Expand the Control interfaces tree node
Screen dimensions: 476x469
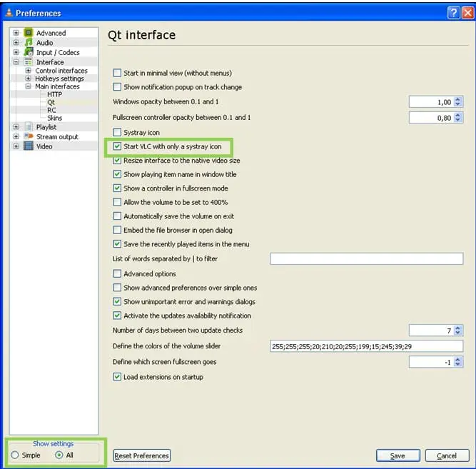point(28,71)
